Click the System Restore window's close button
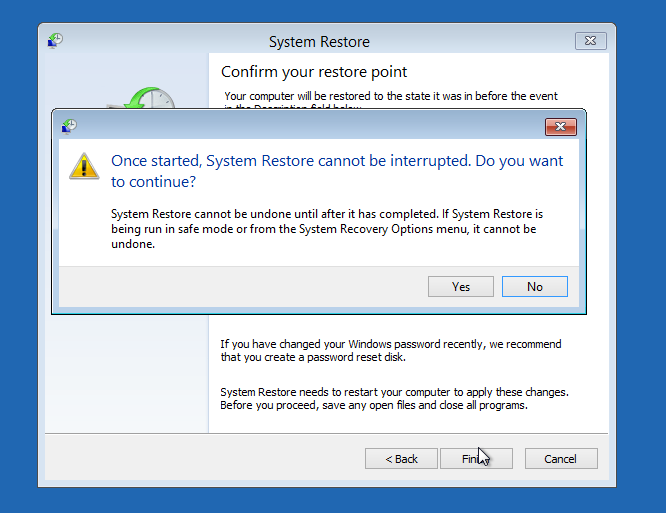Screen dimensions: 666x513 point(590,41)
